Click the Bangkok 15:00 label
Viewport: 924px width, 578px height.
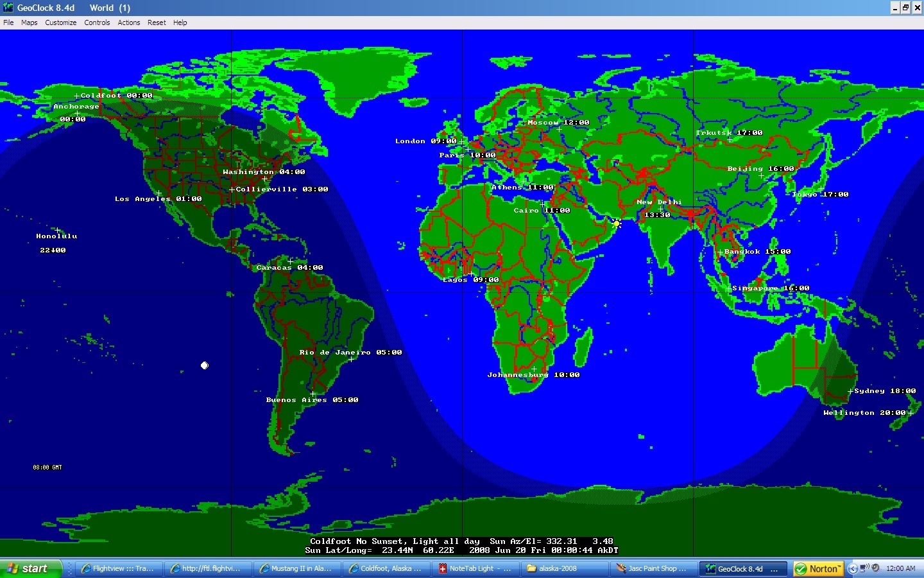pyautogui.click(x=757, y=252)
